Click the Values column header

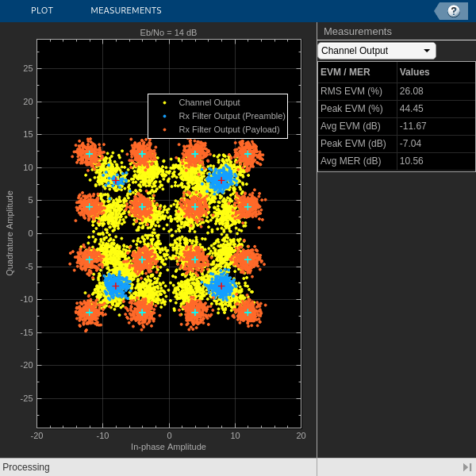coord(414,72)
